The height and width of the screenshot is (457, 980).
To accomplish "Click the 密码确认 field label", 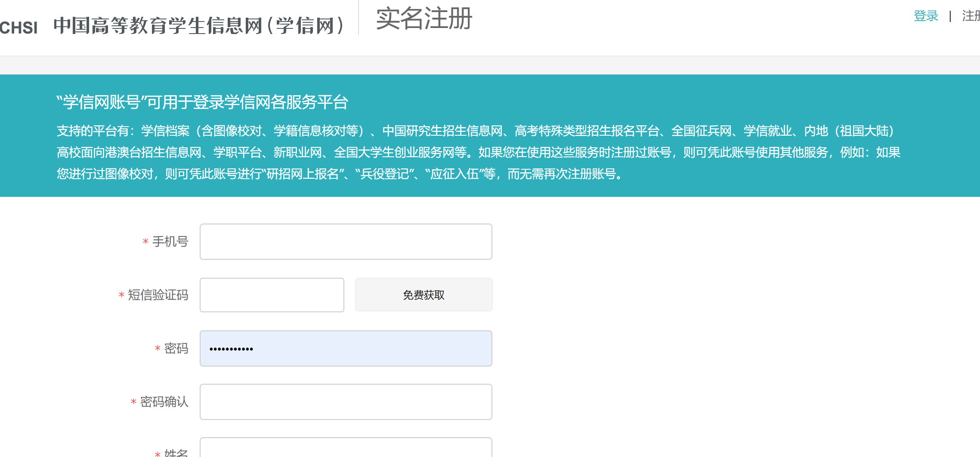I will [164, 402].
